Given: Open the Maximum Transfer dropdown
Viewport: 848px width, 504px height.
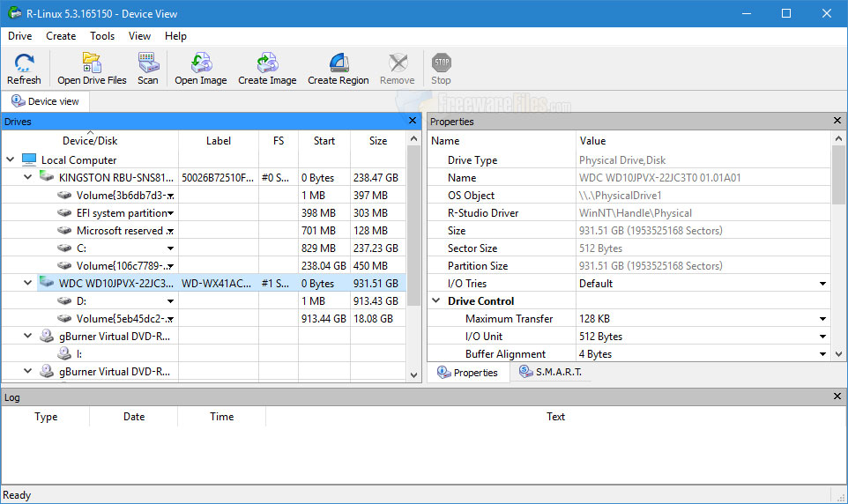Looking at the screenshot, I should point(822,318).
